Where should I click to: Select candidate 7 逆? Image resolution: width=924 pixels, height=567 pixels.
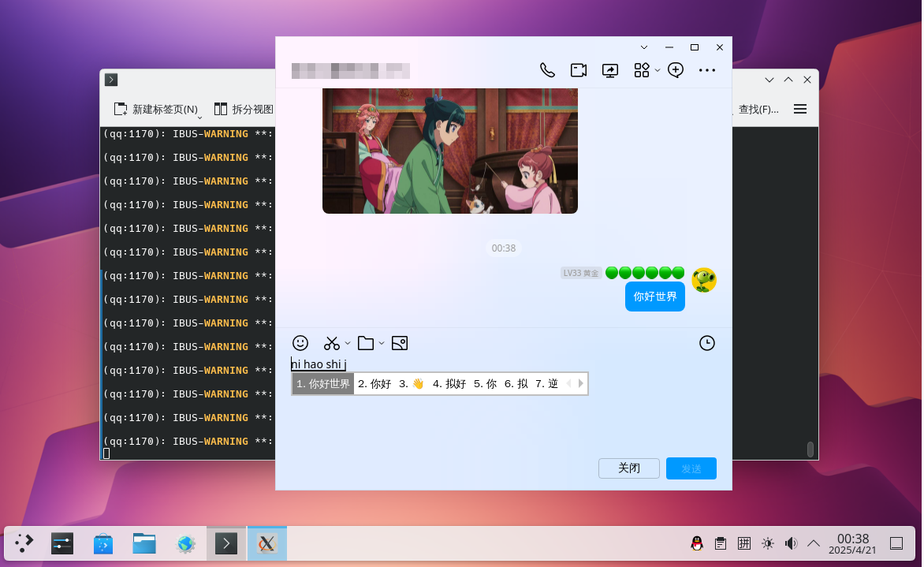pos(547,384)
